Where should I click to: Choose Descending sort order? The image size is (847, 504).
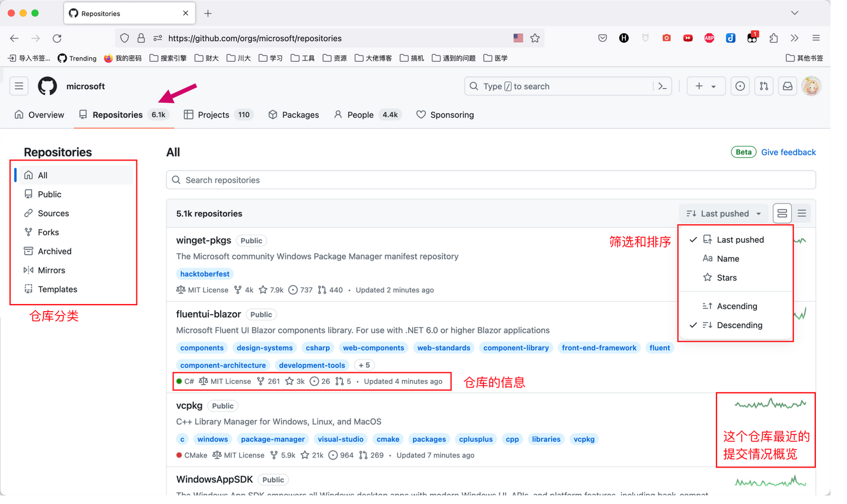tap(736, 325)
